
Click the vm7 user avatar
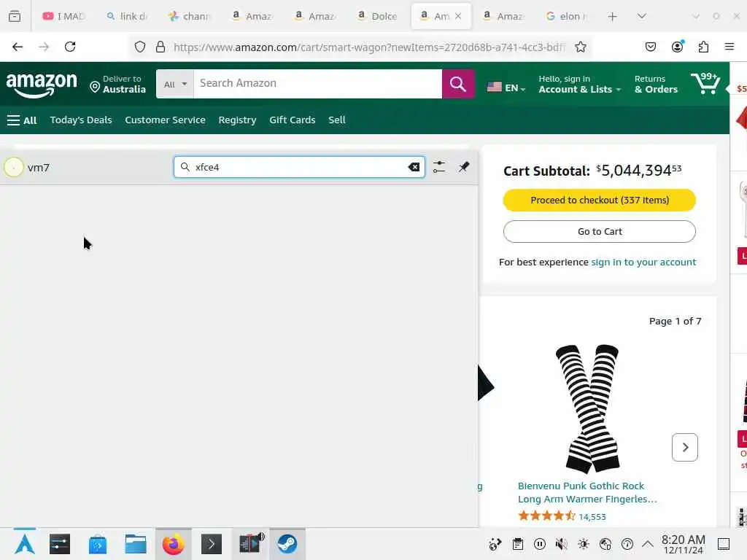[14, 167]
